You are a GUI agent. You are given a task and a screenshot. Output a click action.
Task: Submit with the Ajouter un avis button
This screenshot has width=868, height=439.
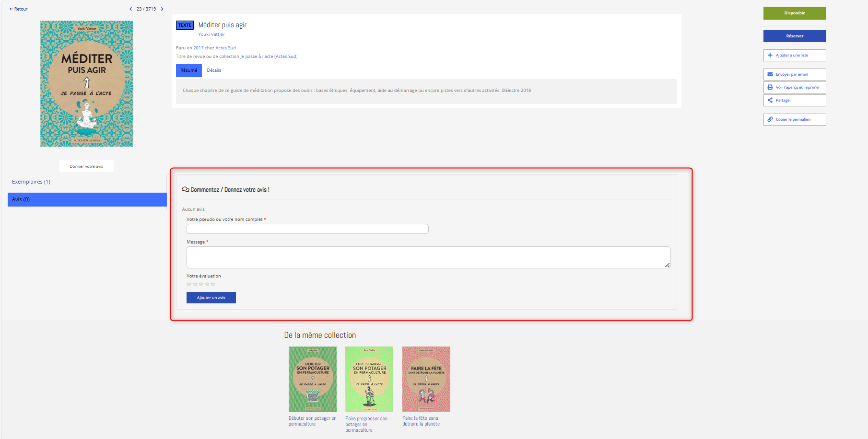point(211,298)
